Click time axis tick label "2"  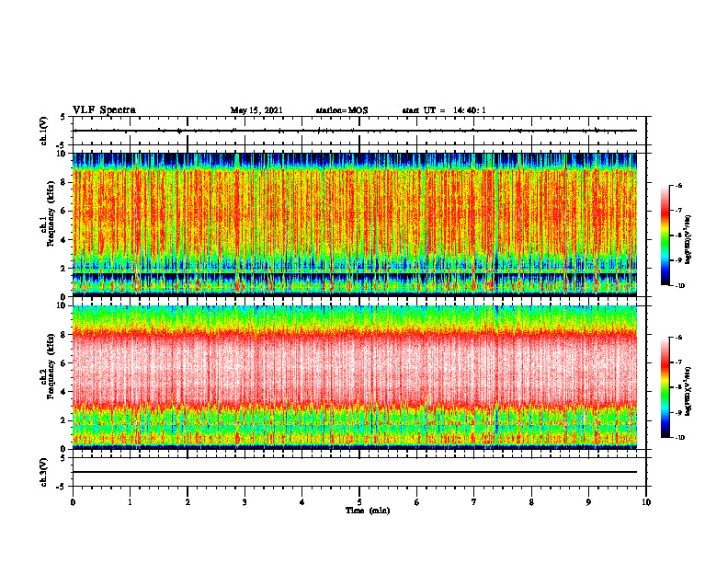[188, 502]
